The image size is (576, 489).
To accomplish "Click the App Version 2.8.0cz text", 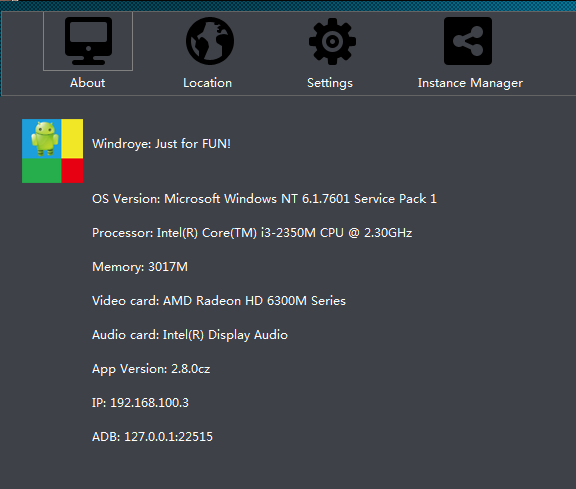I will coord(151,369).
